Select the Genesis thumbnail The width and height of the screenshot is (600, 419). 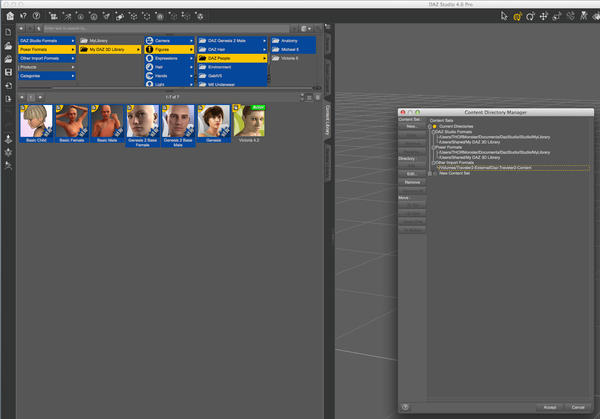pos(214,124)
